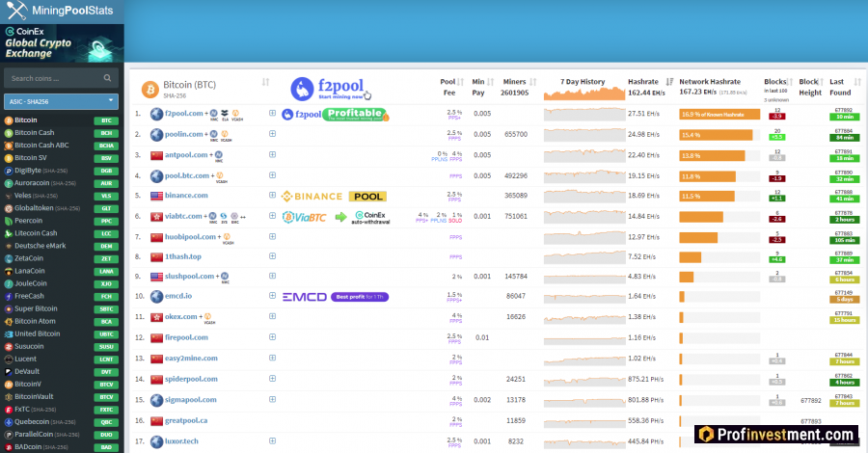Image resolution: width=868 pixels, height=453 pixels.
Task: Expand details for poolin.com row
Action: point(272,134)
